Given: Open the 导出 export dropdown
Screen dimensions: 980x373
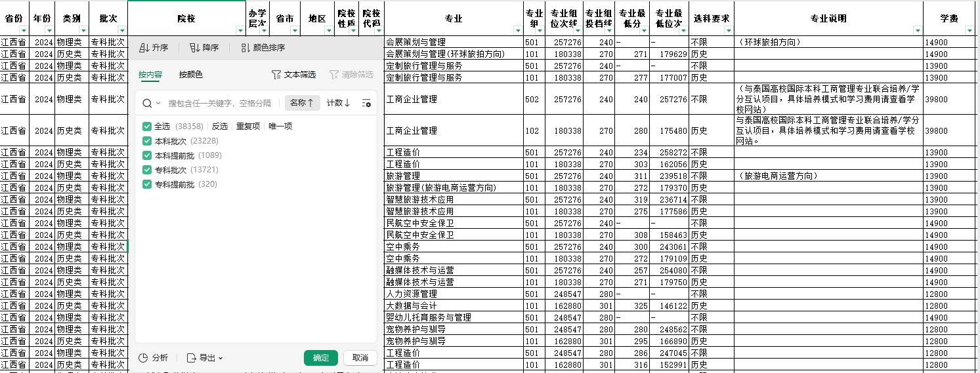Looking at the screenshot, I should (205, 358).
